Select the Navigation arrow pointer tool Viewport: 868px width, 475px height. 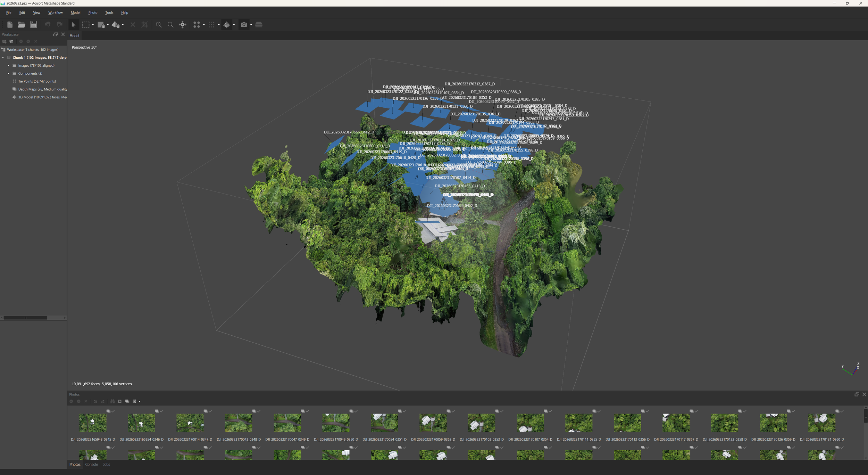point(73,25)
